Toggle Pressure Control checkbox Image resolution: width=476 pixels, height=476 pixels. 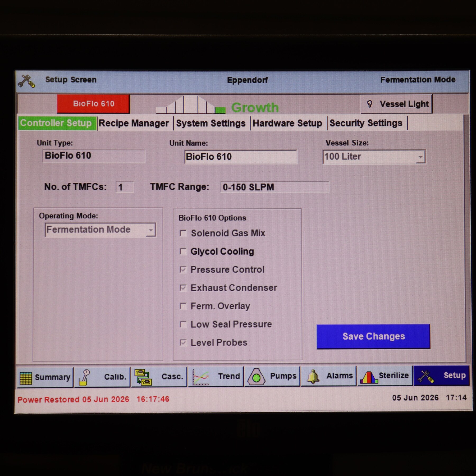pos(183,270)
